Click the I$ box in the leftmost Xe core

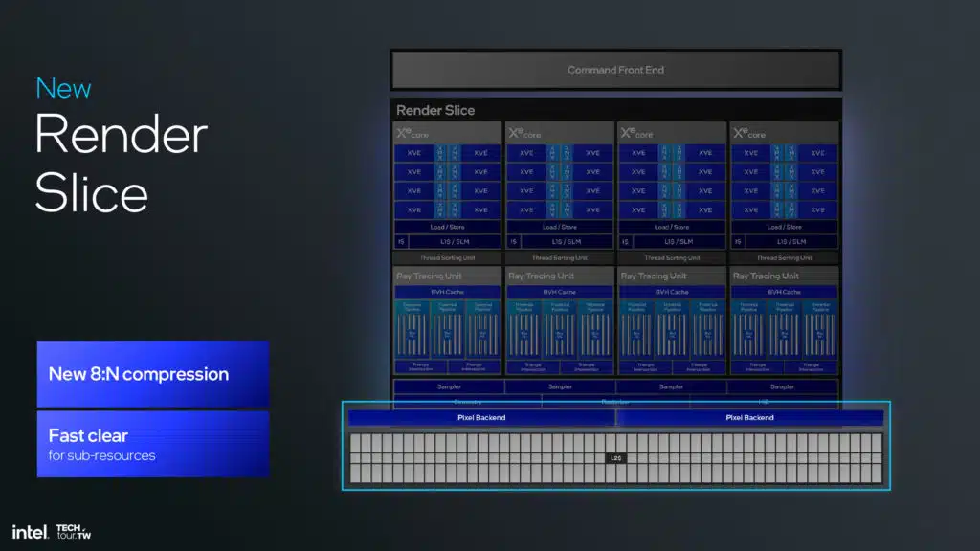pyautogui.click(x=401, y=241)
